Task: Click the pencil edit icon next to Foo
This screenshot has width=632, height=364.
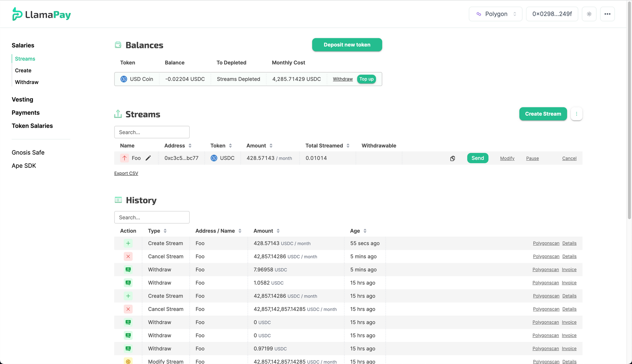Action: 148,158
